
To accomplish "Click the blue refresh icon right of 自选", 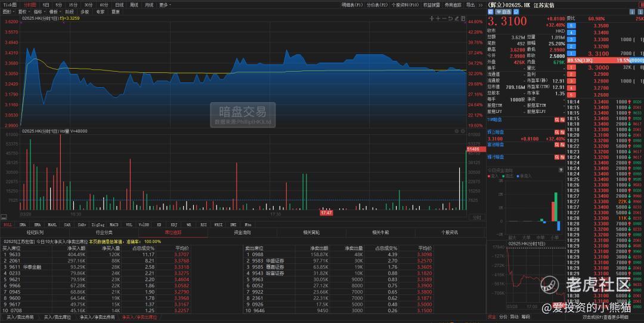I will click(x=516, y=12).
